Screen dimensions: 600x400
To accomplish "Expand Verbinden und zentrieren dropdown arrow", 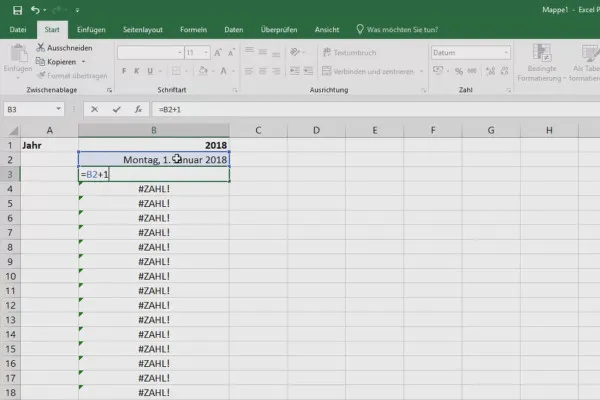I will point(421,71).
